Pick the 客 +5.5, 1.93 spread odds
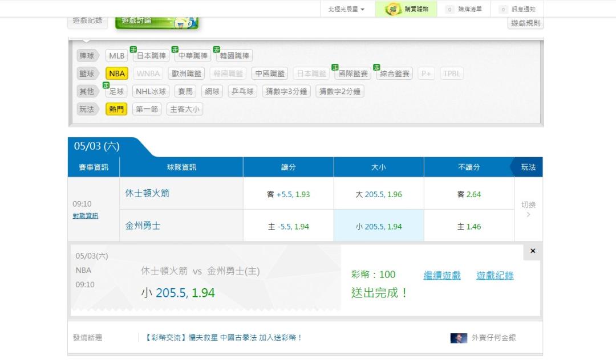Viewport: 616px width, 364px height. [289, 194]
